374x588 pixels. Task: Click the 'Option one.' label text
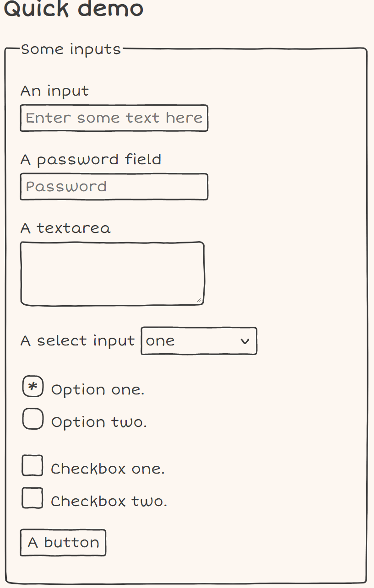click(x=98, y=390)
